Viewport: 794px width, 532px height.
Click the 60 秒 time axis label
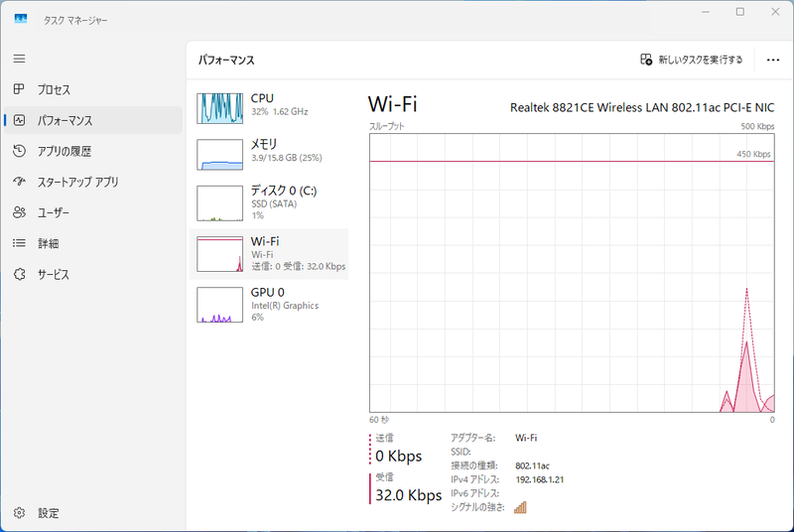(379, 420)
